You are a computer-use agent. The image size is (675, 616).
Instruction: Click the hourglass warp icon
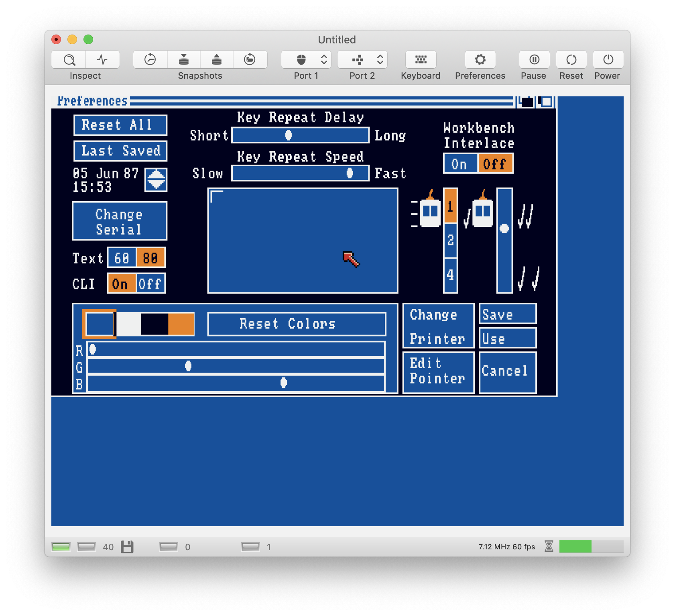click(x=549, y=546)
